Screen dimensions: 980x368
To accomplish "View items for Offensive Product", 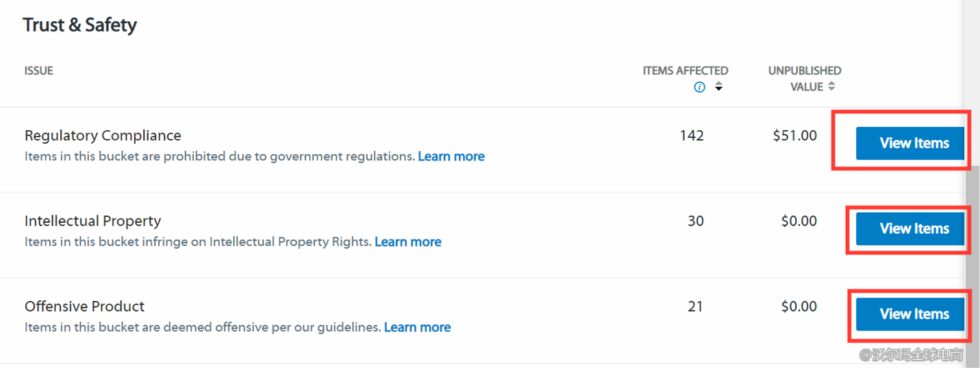I will 909,315.
